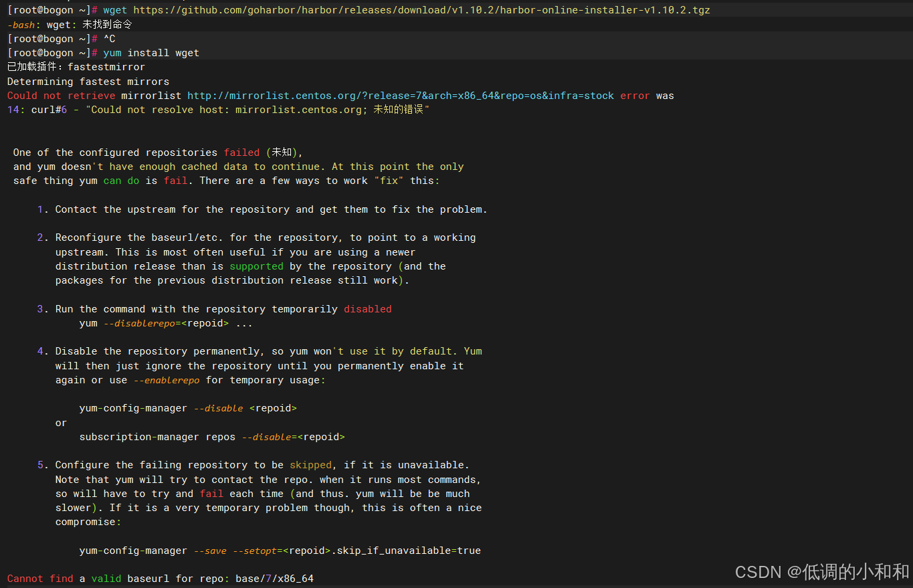Click the red 'Could not retrieve' text

click(x=61, y=96)
